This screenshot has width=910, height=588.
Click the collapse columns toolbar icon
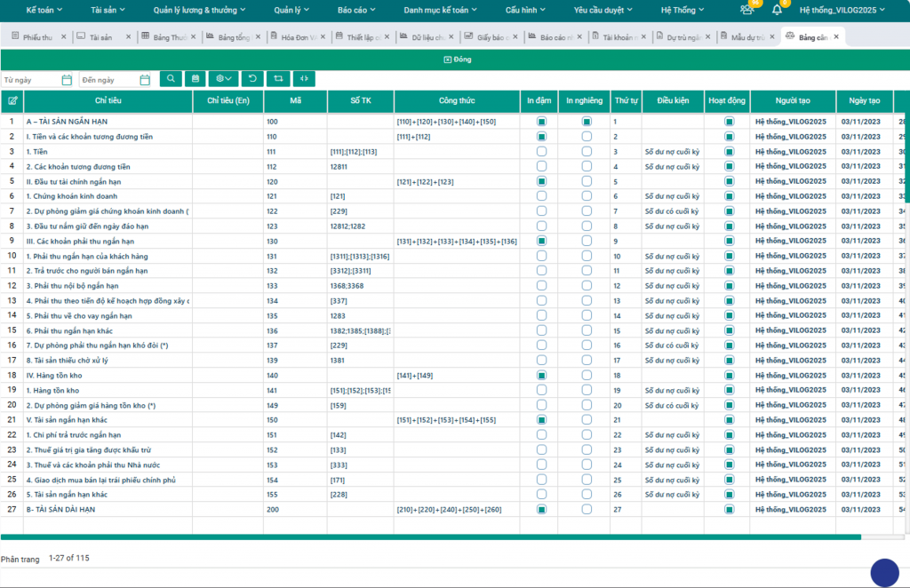point(304,79)
